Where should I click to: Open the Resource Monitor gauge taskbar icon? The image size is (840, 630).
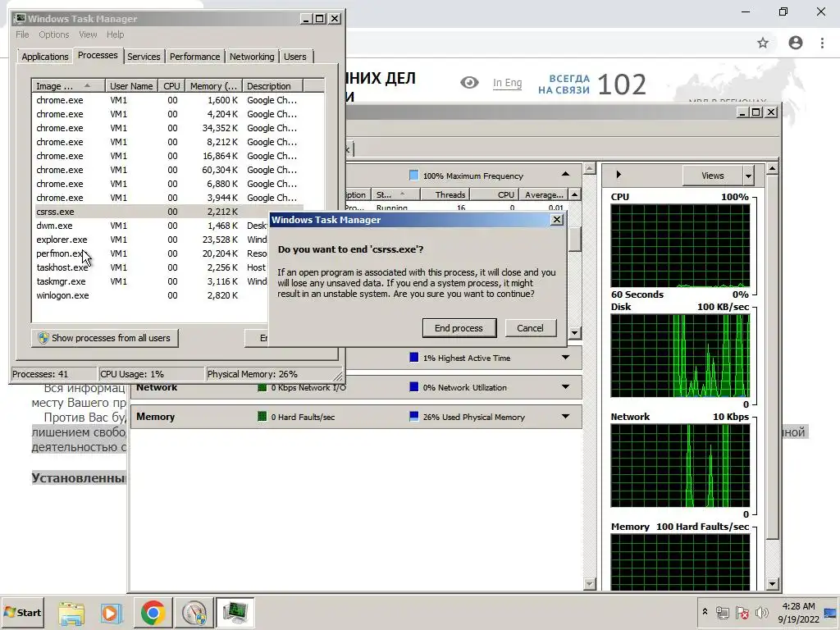click(x=194, y=613)
